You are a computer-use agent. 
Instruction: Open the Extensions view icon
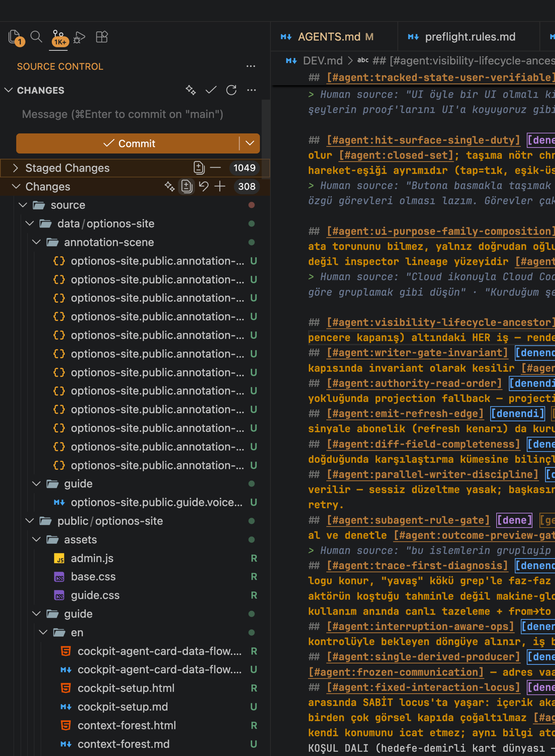pyautogui.click(x=102, y=37)
